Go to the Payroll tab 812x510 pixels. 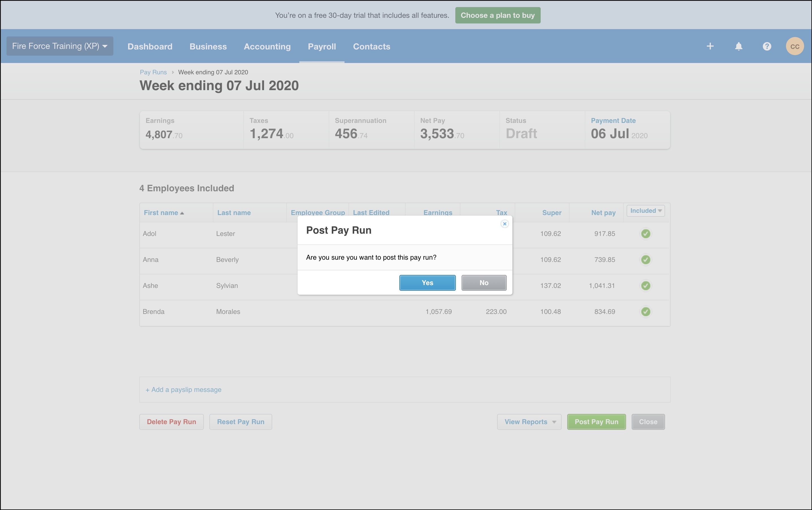(322, 47)
